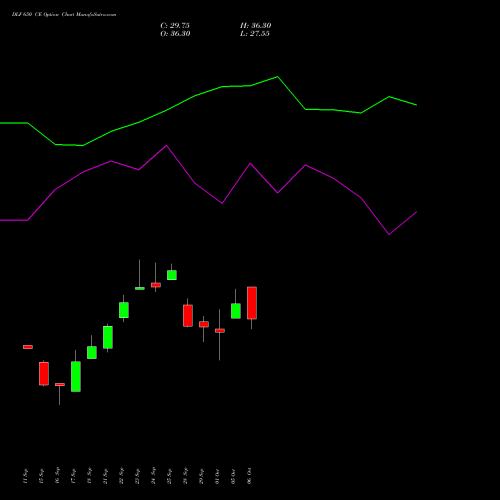
Task: Select the green candlestick above 21 Sep
Action: (x=108, y=337)
